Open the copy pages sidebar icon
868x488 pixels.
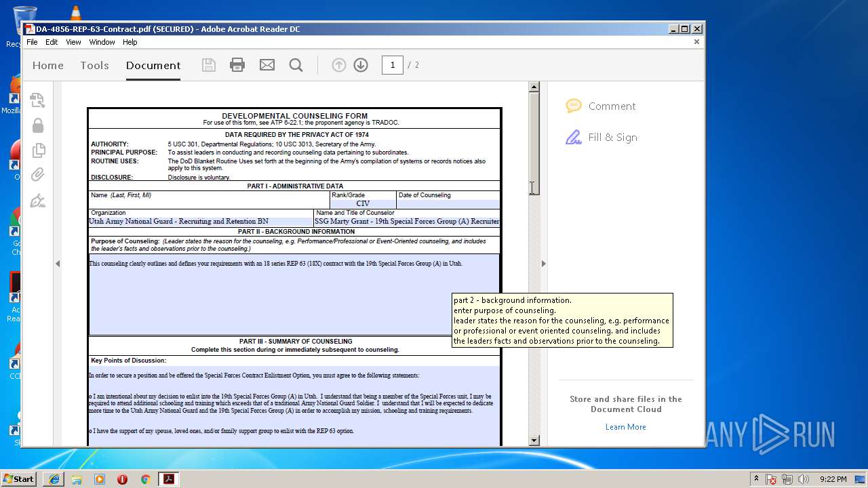38,150
